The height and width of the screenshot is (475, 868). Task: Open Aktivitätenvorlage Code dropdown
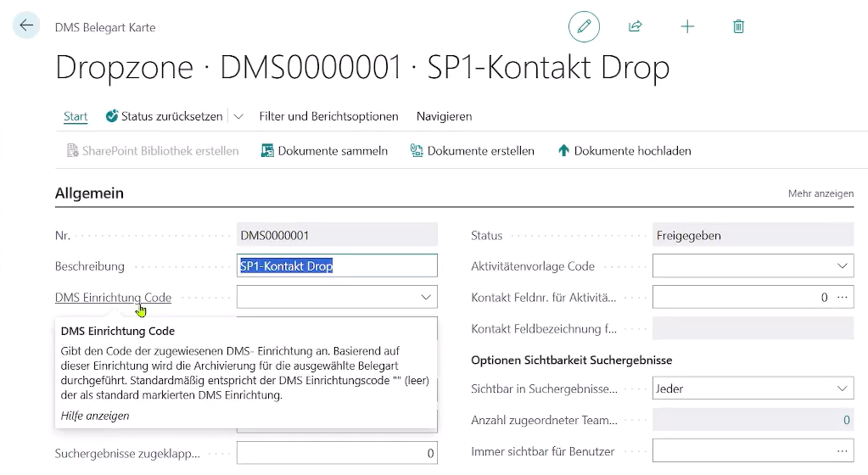coord(842,265)
